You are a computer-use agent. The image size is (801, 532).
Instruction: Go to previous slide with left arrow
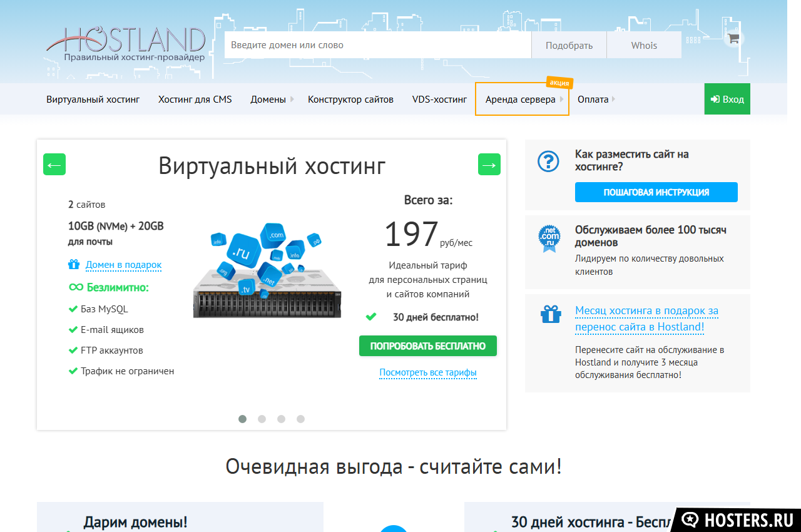pyautogui.click(x=54, y=165)
